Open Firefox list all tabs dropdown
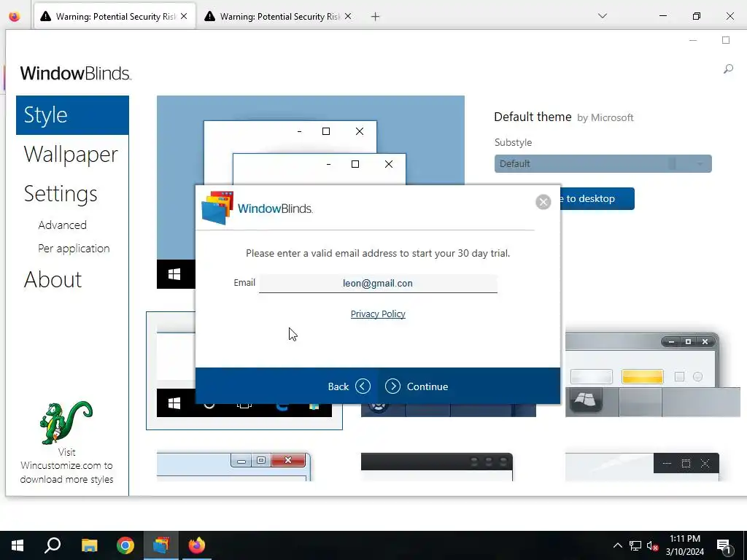 [x=602, y=16]
